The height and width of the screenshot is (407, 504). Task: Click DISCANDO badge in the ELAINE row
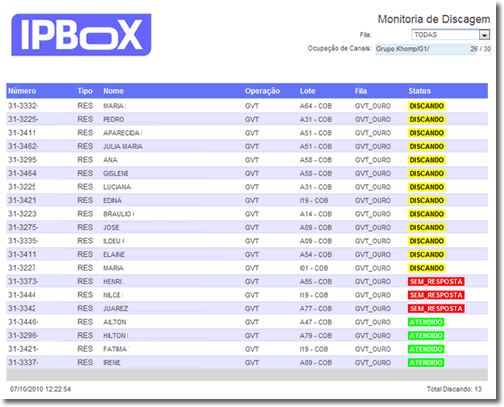[426, 255]
